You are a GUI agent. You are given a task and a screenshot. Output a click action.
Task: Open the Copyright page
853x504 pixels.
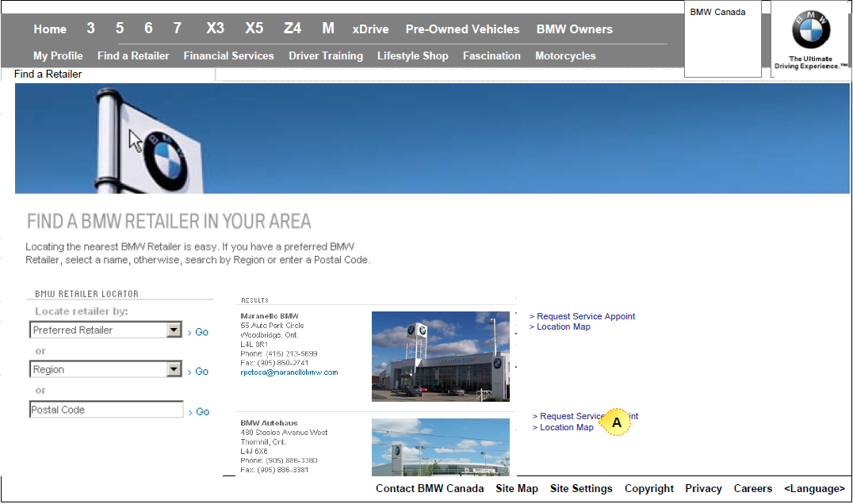649,489
